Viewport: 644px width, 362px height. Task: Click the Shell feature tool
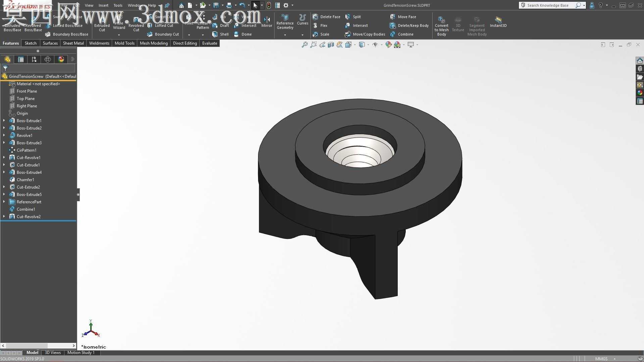(x=220, y=34)
